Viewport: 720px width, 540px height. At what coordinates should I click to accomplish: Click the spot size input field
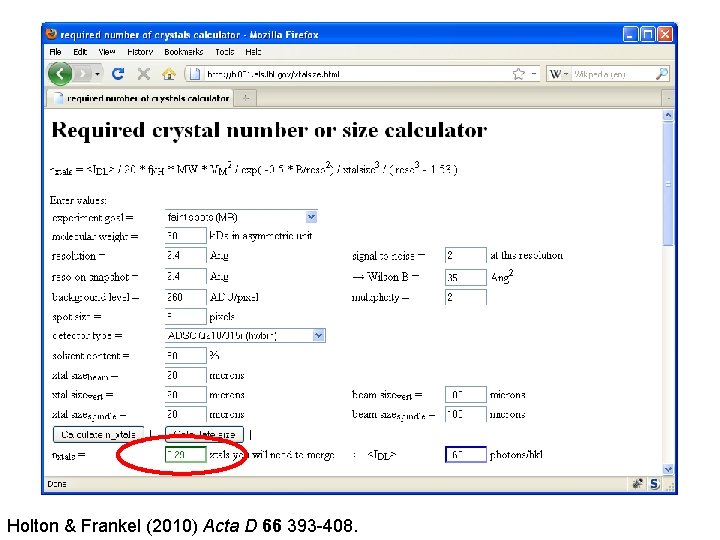(x=186, y=316)
